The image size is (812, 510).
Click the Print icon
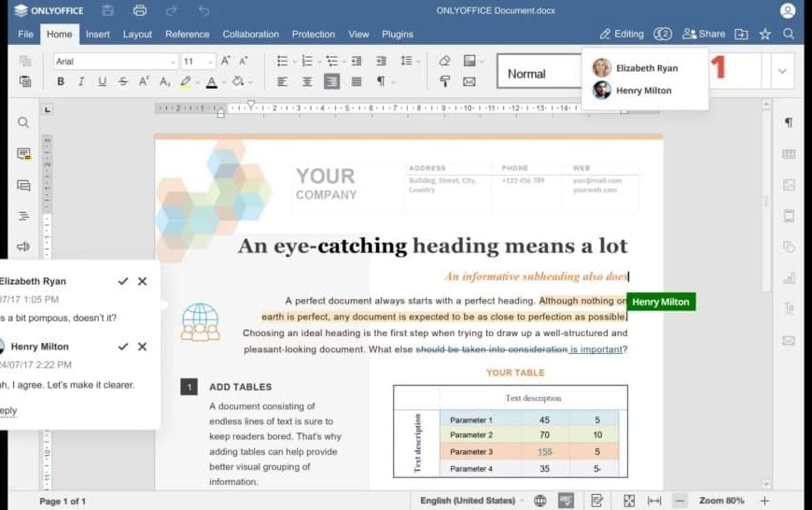click(140, 10)
